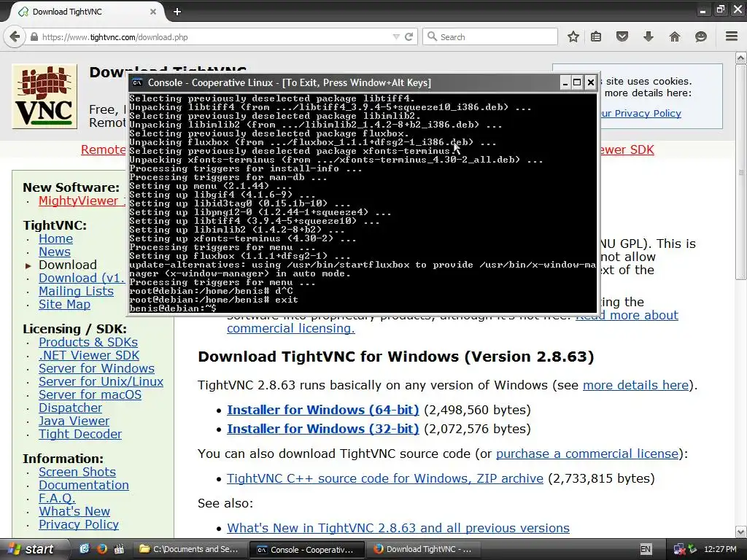Open the commercial licensing link
747x560 pixels.
coord(290,328)
